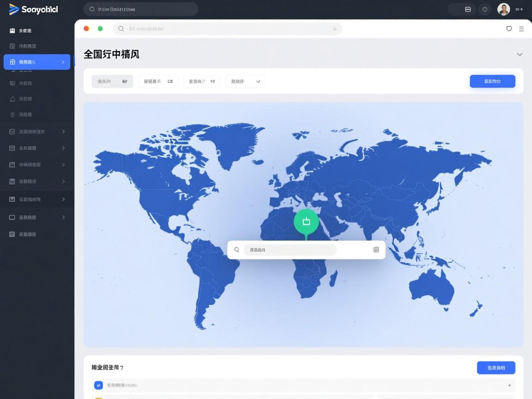Open the chat bubble menu item top right
The height and width of the screenshot is (399, 532).
tap(509, 29)
